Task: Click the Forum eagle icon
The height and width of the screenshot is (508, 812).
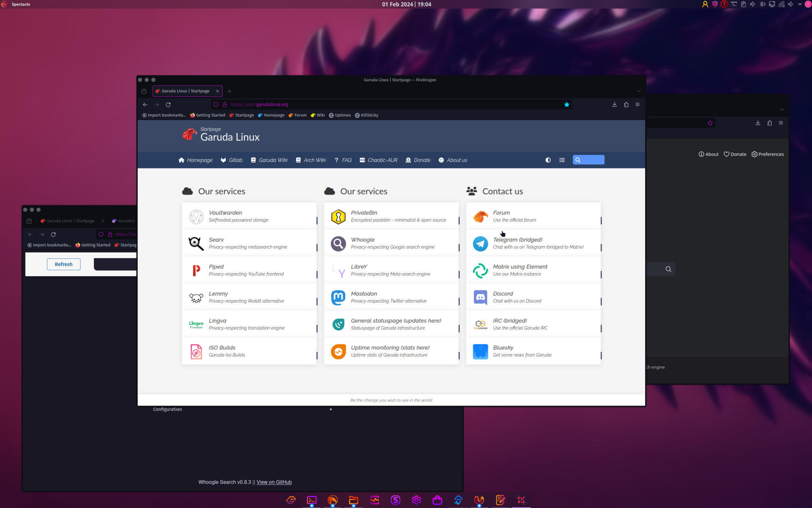Action: click(480, 217)
